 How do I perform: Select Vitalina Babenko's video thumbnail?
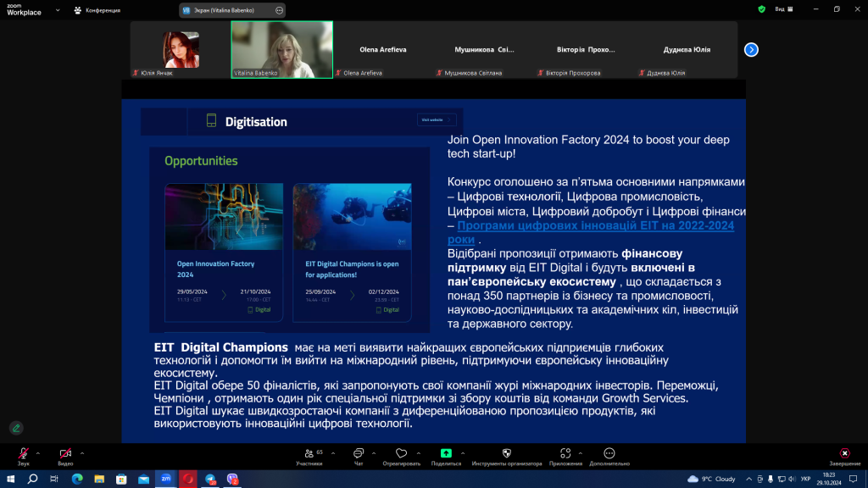(281, 50)
